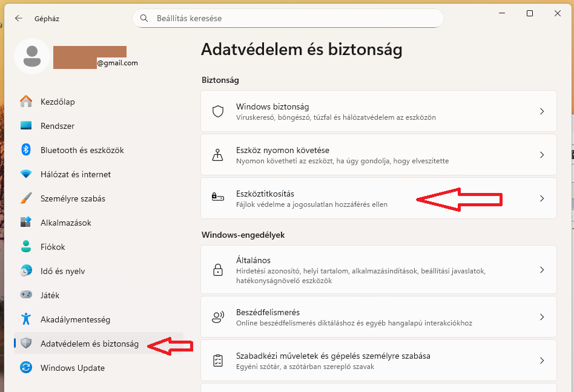The height and width of the screenshot is (392, 574).
Task: Click 'Víruskereső, böngésző, tűzfal' description text
Action: coord(336,117)
